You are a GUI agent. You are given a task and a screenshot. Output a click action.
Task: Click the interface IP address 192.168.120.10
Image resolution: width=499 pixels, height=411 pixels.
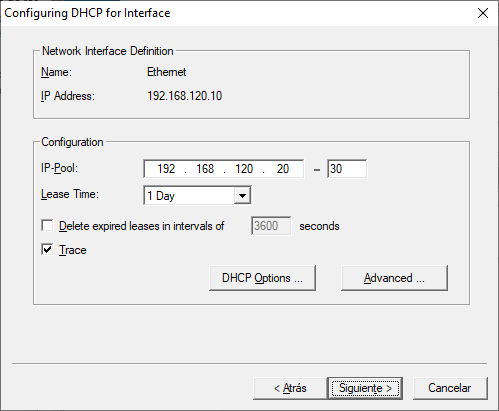[x=185, y=96]
